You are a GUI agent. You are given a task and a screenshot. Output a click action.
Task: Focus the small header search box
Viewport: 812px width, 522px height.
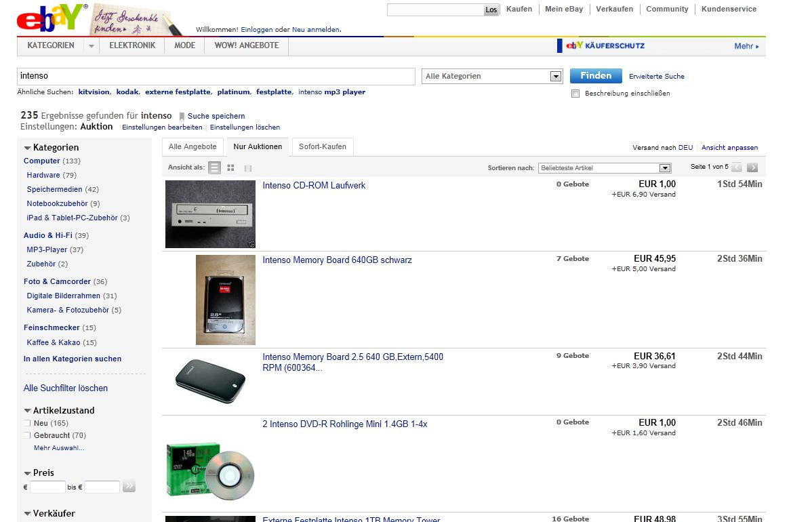point(436,10)
